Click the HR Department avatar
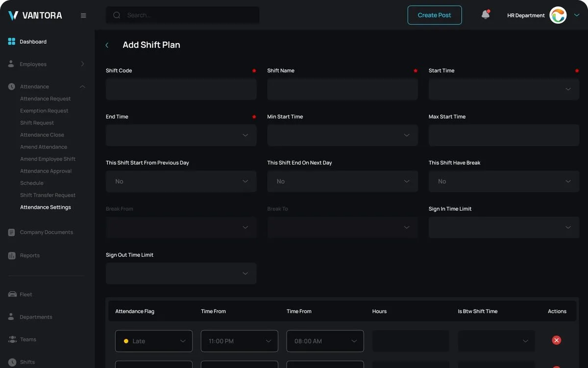The image size is (588, 368). pyautogui.click(x=558, y=15)
